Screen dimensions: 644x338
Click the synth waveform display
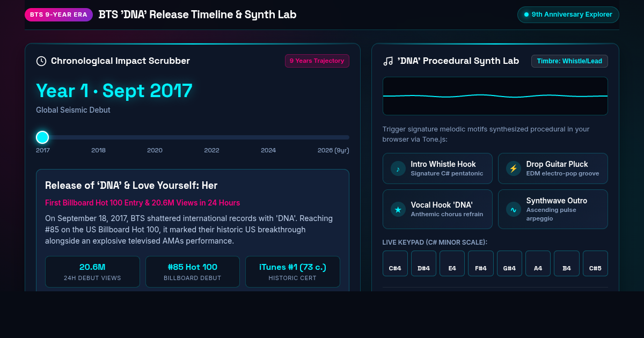tap(495, 96)
